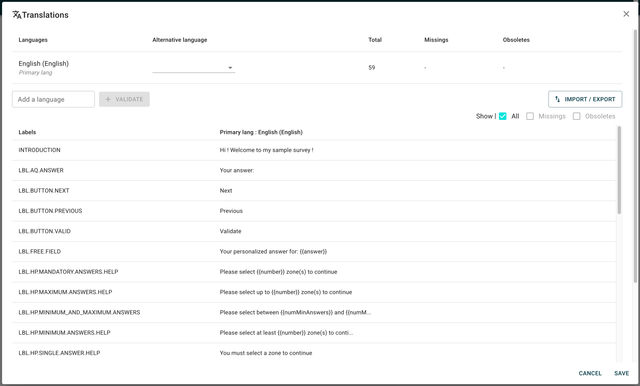This screenshot has height=386, width=640.
Task: Enable the Missings filter checkbox
Action: click(x=530, y=116)
